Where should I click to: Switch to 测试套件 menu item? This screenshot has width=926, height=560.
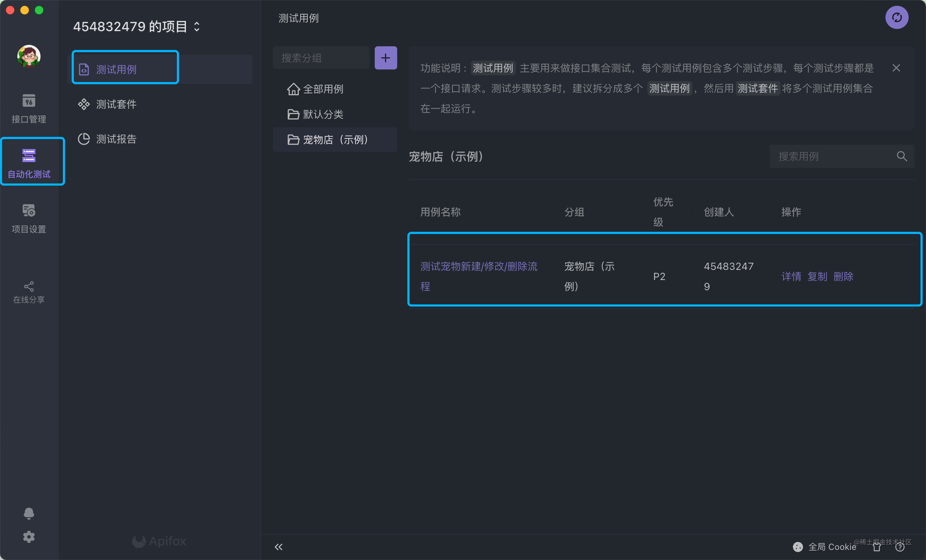pos(116,104)
